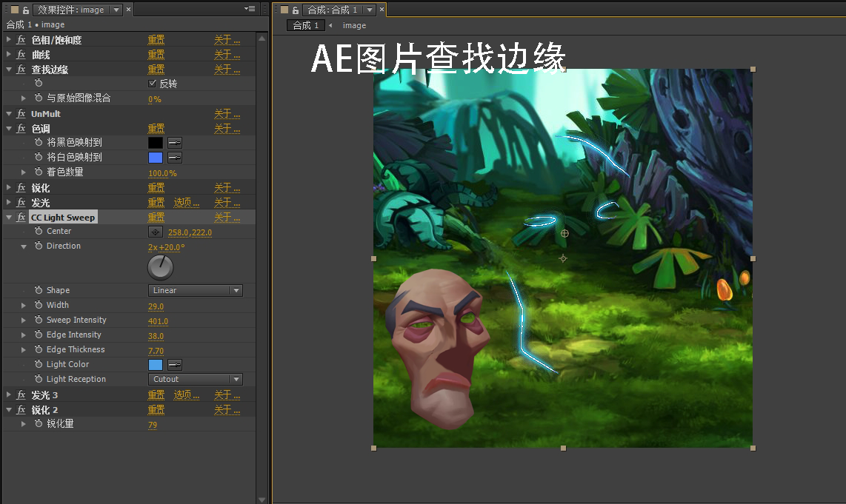Click the Light Reception stopwatch
The width and height of the screenshot is (846, 504).
[39, 379]
